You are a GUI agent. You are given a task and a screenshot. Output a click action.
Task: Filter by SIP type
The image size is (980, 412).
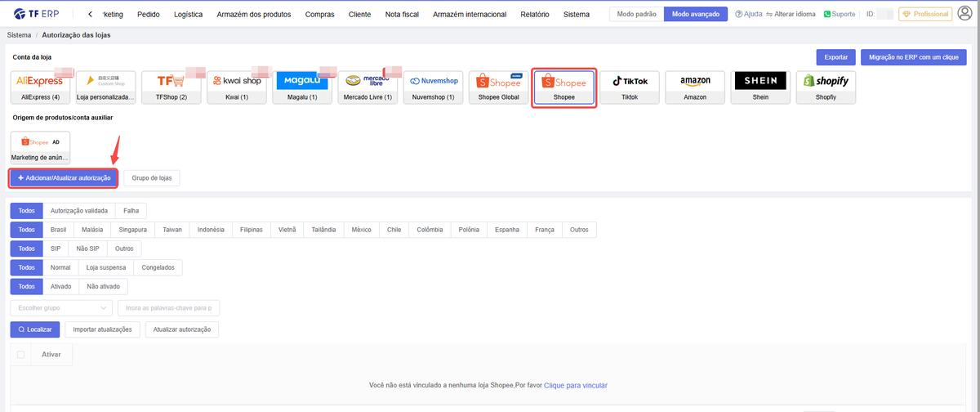tap(56, 249)
